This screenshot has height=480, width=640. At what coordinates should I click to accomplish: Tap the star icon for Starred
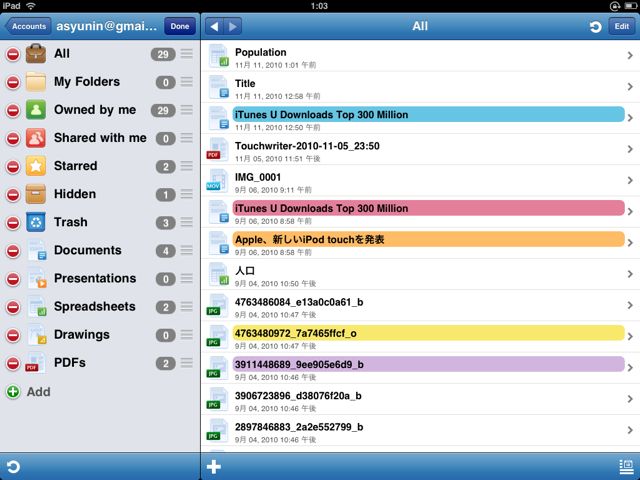(x=36, y=166)
